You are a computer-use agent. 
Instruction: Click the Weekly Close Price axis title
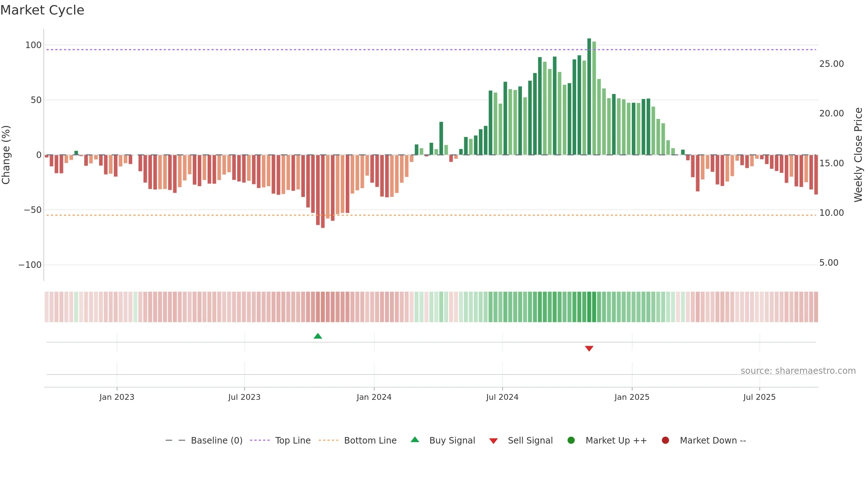click(x=858, y=155)
